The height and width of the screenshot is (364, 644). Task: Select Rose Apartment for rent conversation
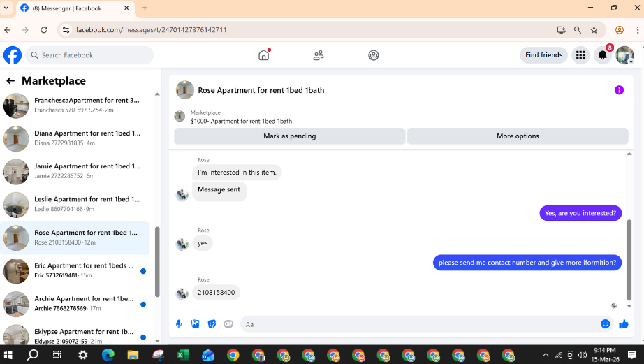[x=75, y=238]
